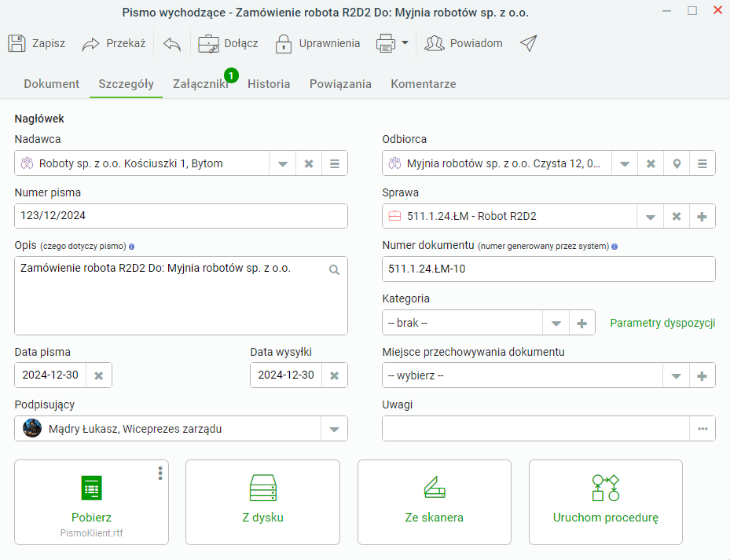Click the Sprawa red briefcase icon
This screenshot has width=730, height=560.
click(394, 216)
